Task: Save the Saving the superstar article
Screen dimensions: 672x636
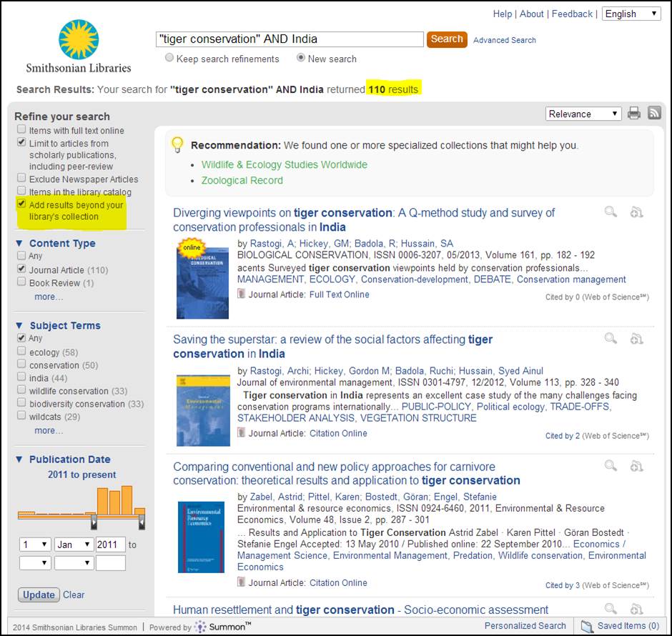Action: (636, 339)
